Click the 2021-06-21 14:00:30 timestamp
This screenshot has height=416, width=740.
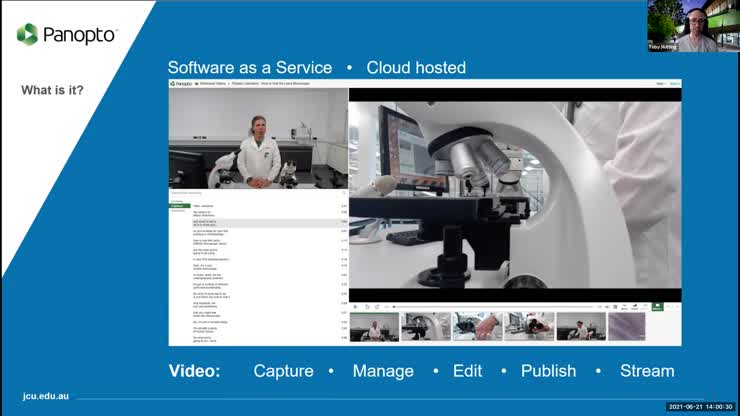(700, 407)
